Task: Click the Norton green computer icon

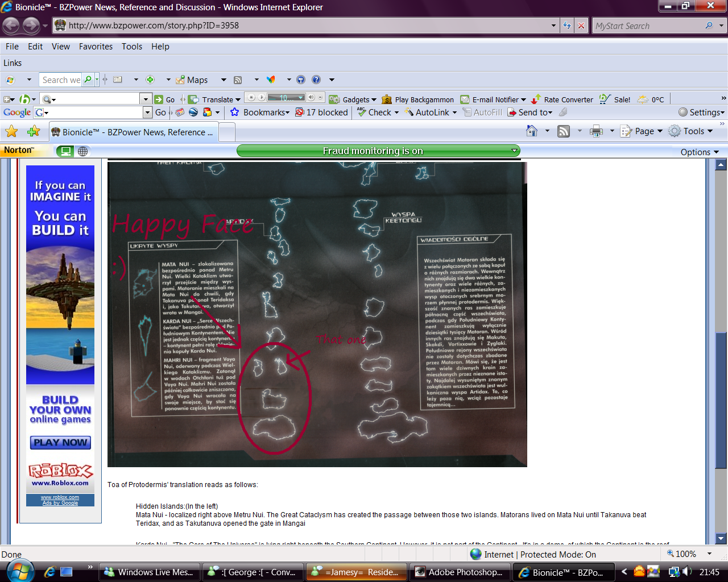Action: 65,151
